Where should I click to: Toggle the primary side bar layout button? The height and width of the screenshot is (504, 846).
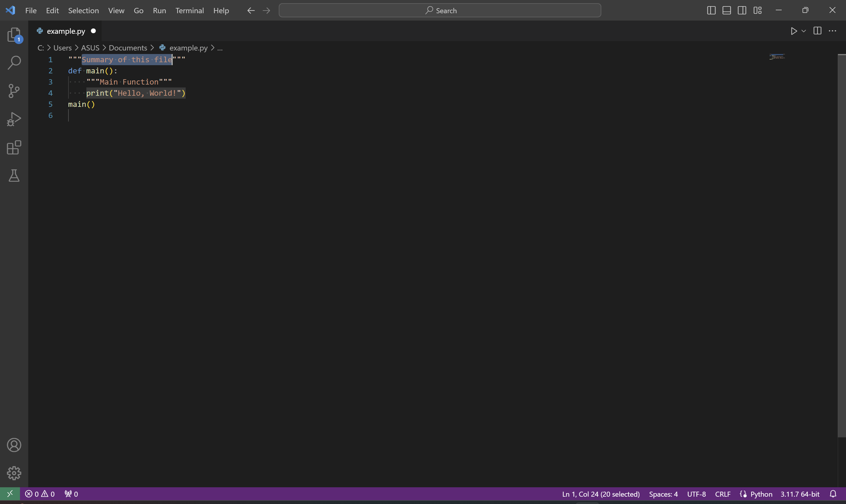point(711,11)
